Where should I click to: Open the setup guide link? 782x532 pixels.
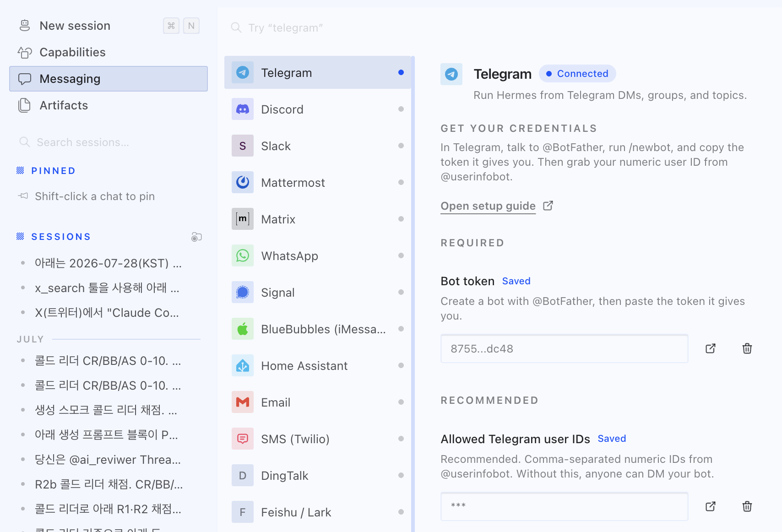488,206
